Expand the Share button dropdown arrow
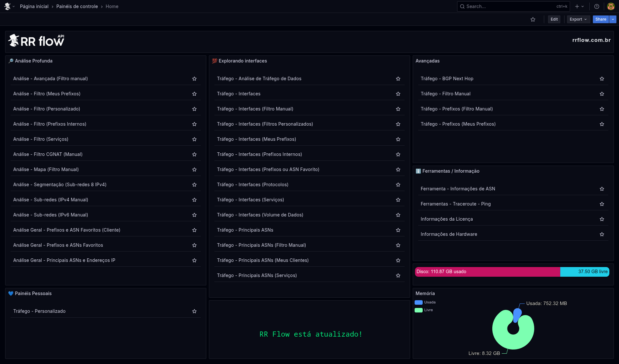This screenshot has width=619, height=364. 613,19
